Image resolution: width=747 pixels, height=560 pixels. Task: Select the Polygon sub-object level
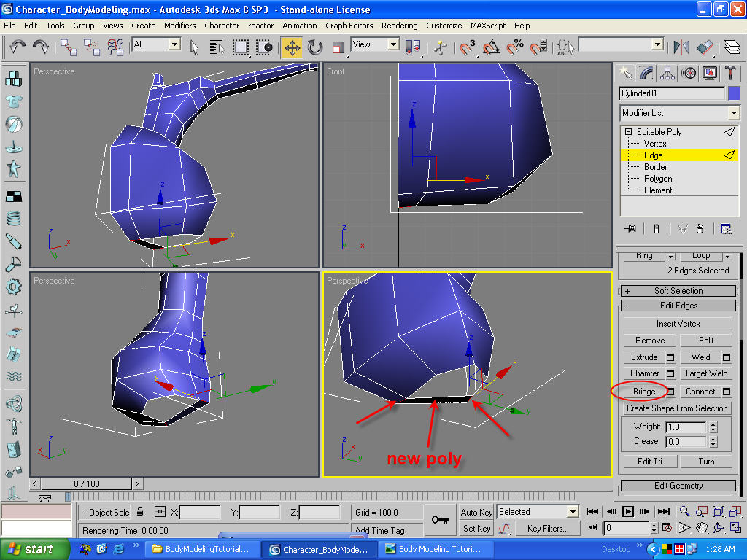[658, 179]
